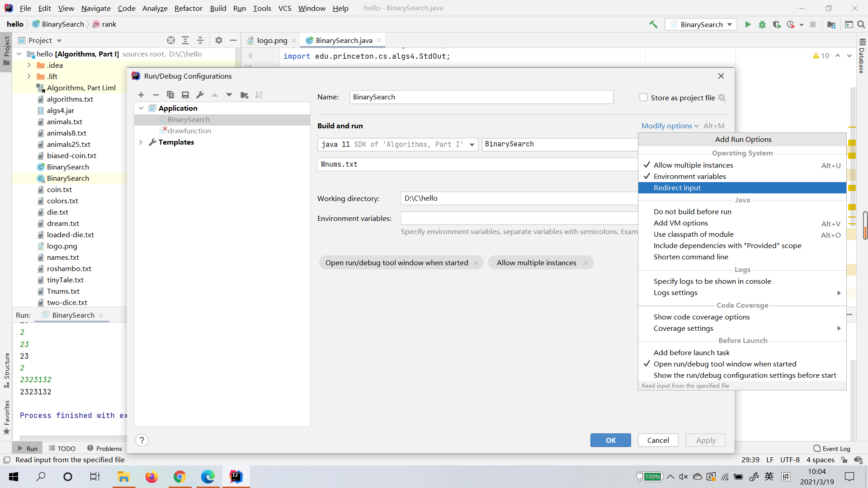The height and width of the screenshot is (488, 868).
Task: Open Project panel settings gear
Action: (218, 40)
